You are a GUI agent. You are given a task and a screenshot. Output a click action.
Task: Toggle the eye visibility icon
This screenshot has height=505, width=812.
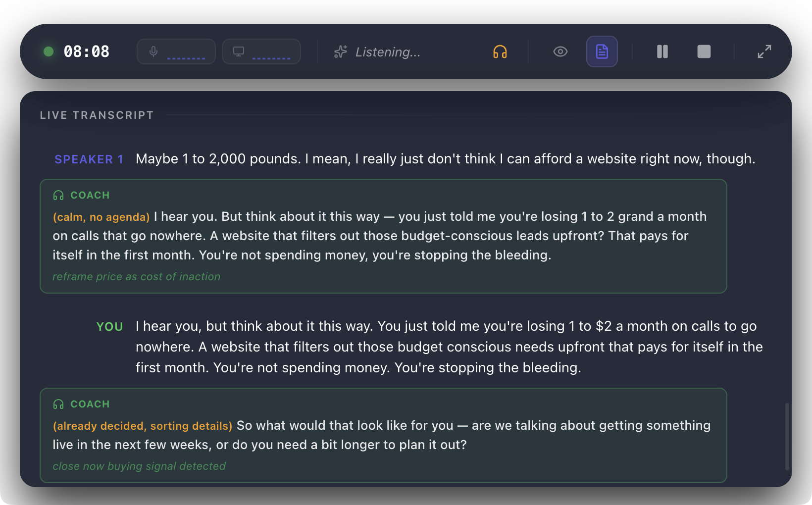click(x=560, y=51)
